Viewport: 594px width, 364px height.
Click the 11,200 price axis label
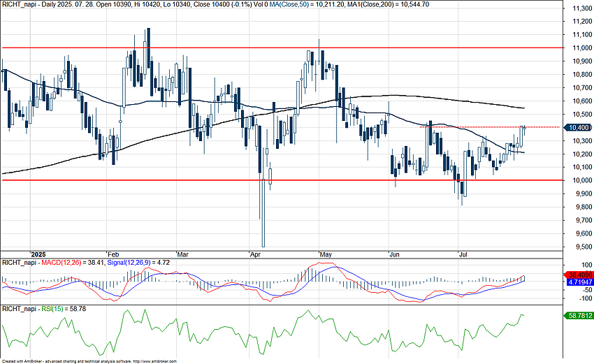tap(582, 22)
